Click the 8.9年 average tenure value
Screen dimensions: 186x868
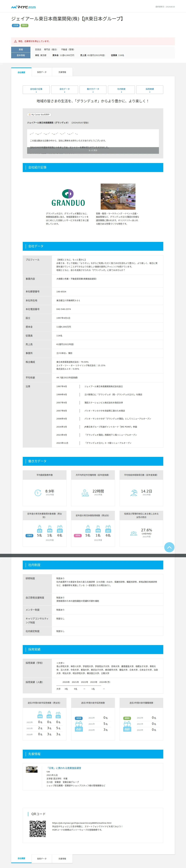click(x=50, y=491)
